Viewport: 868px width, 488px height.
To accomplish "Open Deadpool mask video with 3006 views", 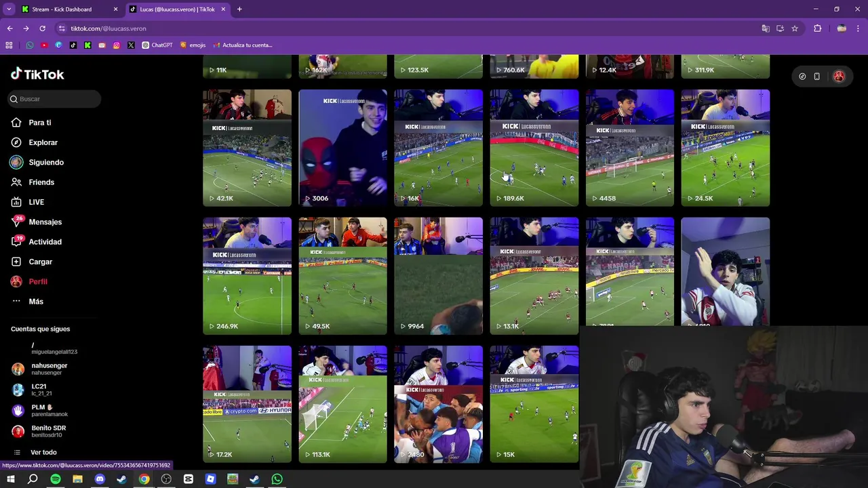I will tap(342, 148).
